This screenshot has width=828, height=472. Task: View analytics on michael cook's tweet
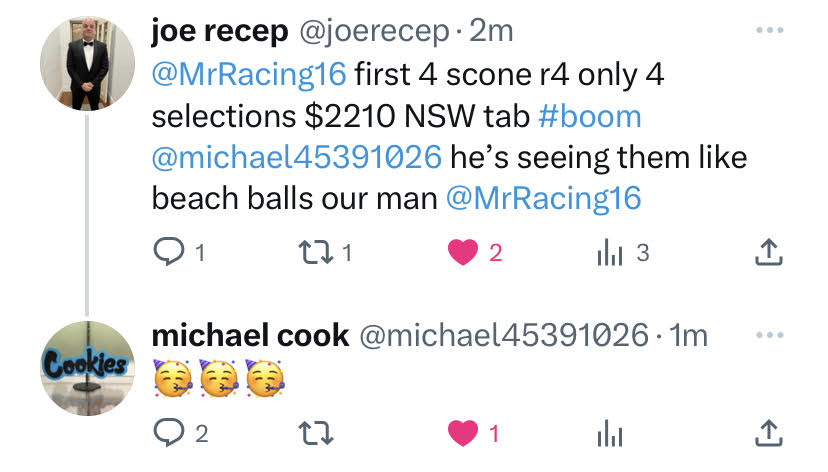pos(610,433)
